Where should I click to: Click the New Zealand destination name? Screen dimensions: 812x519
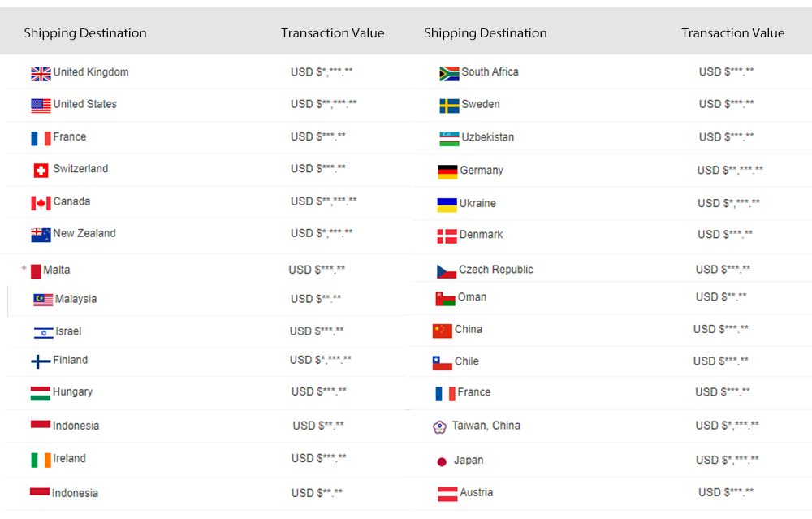tap(84, 234)
